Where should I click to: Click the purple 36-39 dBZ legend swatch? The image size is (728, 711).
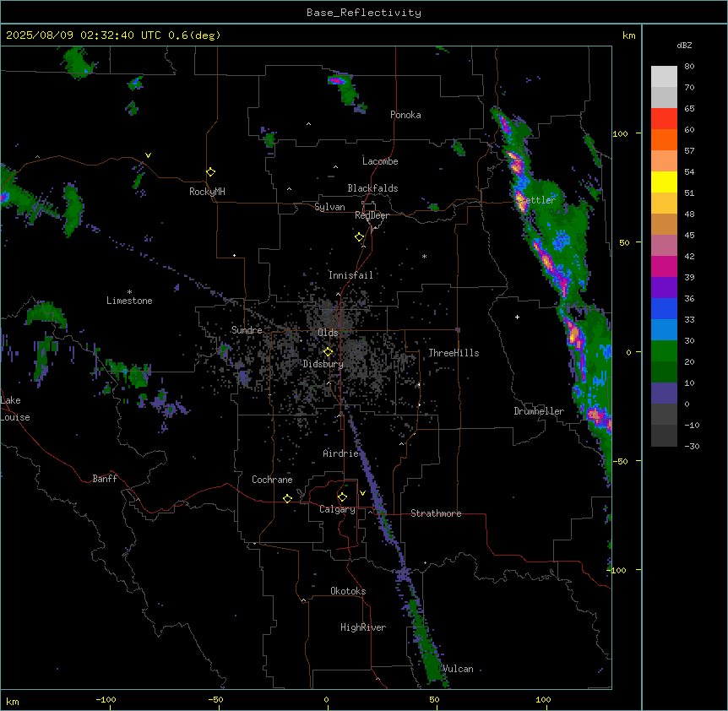pos(664,287)
